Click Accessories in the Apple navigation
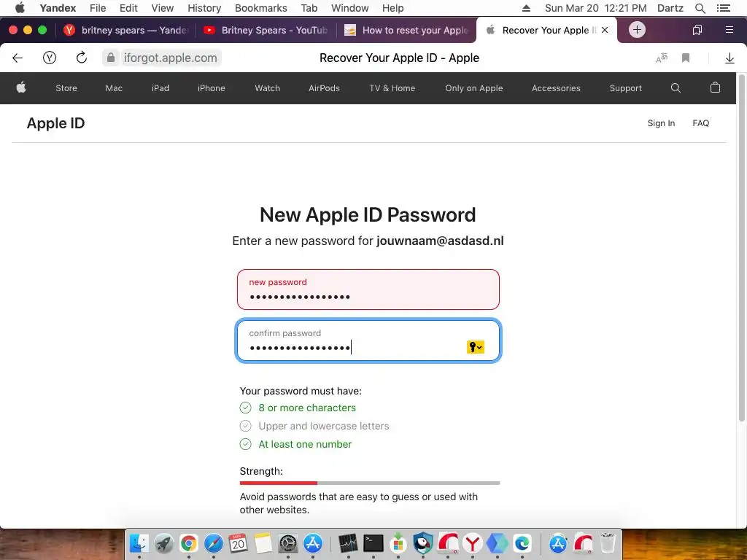This screenshot has height=560, width=747. [x=556, y=88]
